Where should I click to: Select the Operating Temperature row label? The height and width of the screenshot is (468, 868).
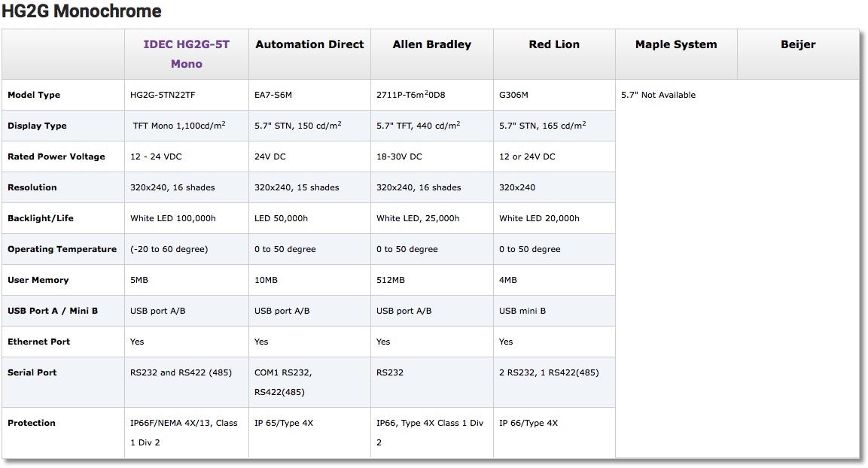[62, 249]
